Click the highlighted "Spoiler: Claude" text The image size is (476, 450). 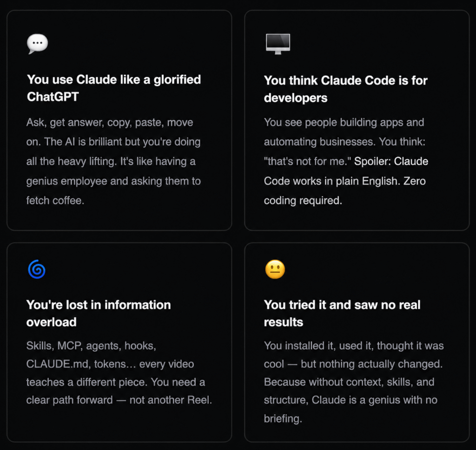point(391,162)
